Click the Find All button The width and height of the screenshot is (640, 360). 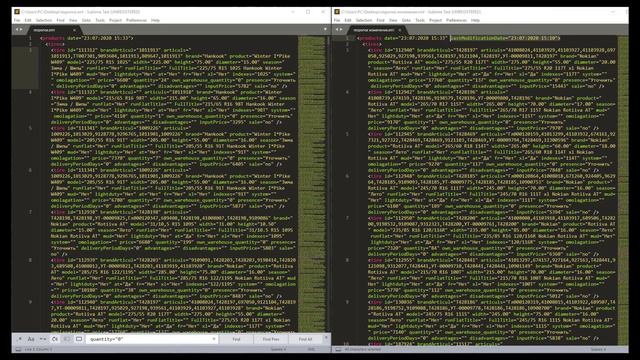pos(305,339)
